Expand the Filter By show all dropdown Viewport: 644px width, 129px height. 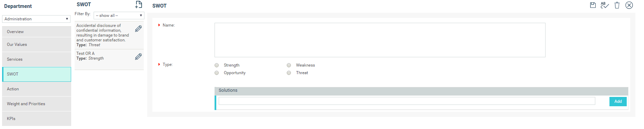pyautogui.click(x=119, y=16)
